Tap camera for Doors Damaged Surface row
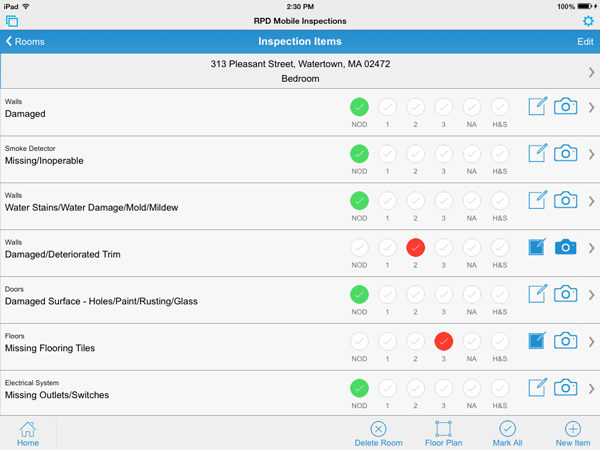 coord(566,294)
